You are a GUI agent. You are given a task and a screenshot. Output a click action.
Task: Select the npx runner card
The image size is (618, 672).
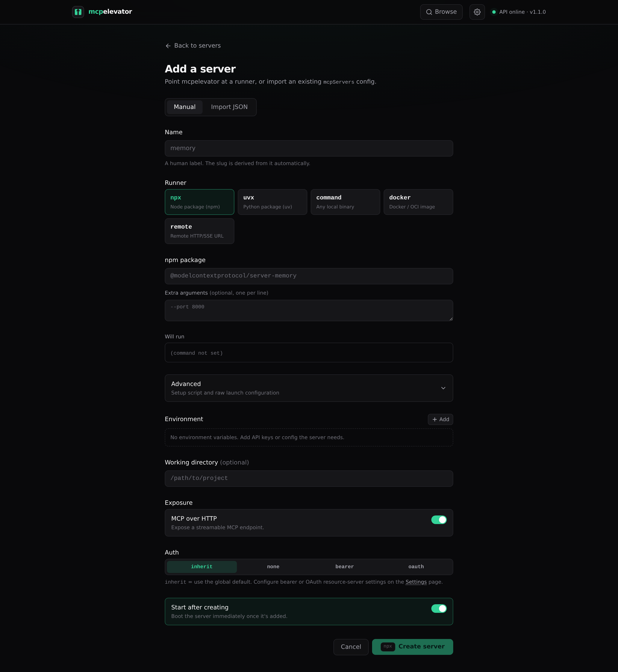tap(199, 202)
